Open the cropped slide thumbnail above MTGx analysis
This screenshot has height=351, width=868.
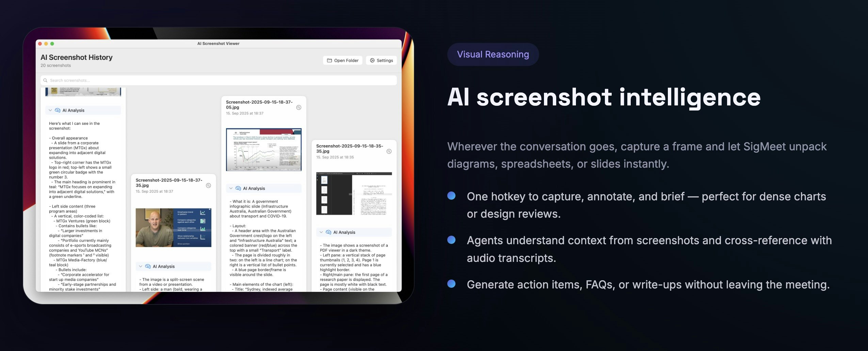coord(83,92)
